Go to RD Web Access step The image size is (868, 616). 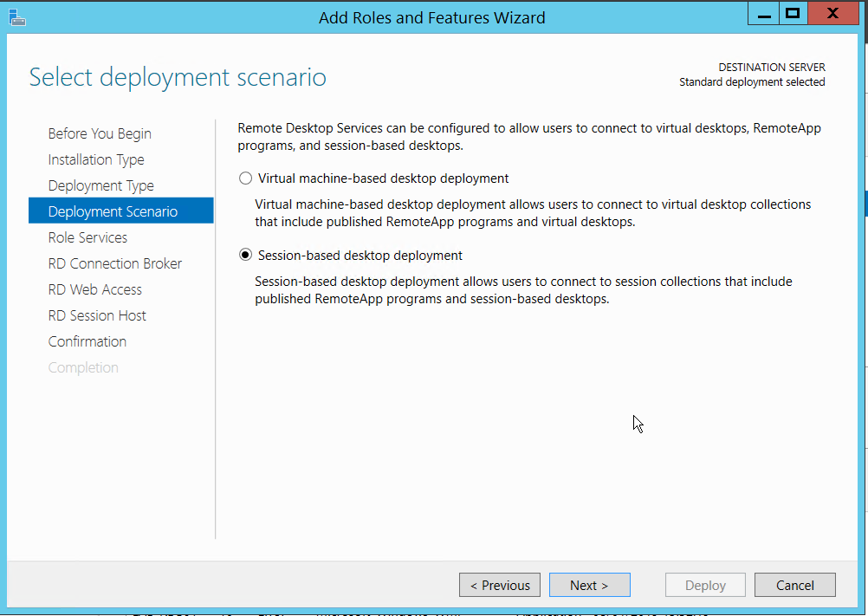(94, 289)
